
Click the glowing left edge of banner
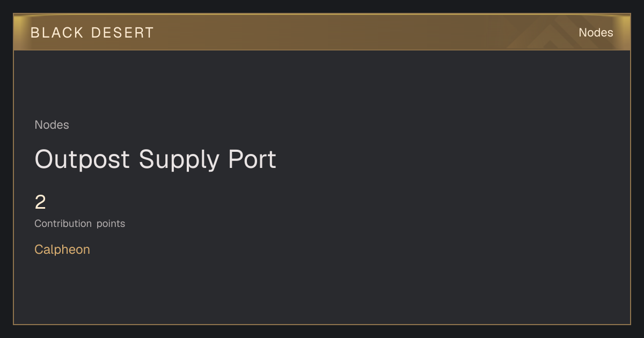pos(19,33)
